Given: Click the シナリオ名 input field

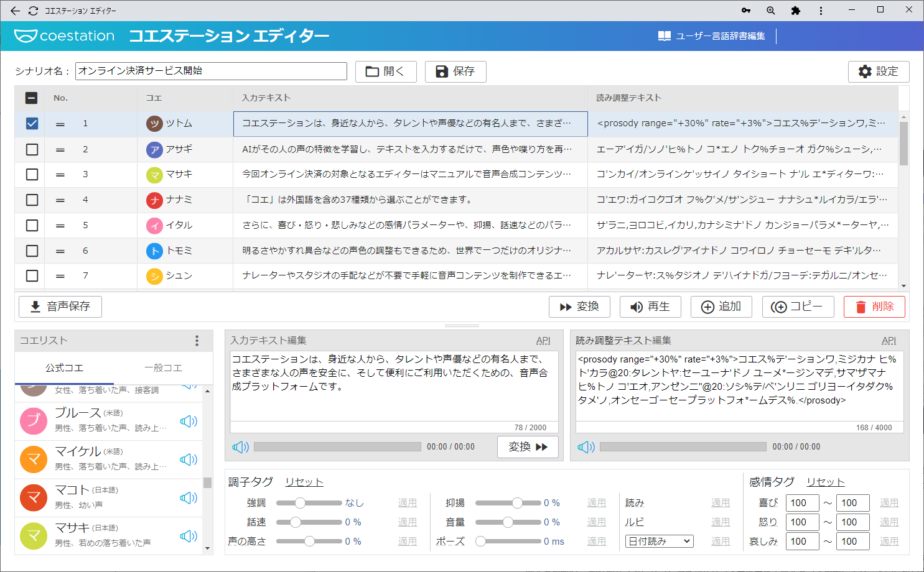Looking at the screenshot, I should pyautogui.click(x=211, y=71).
